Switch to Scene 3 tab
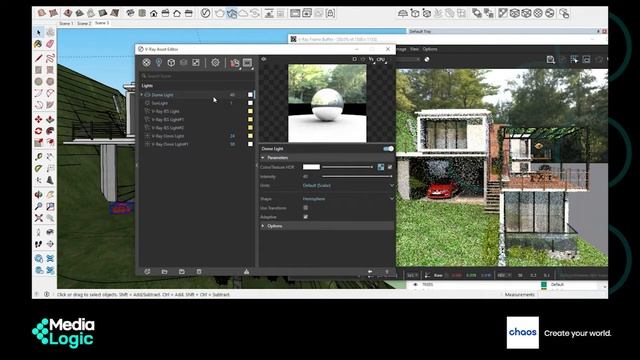The height and width of the screenshot is (360, 640). [102, 23]
